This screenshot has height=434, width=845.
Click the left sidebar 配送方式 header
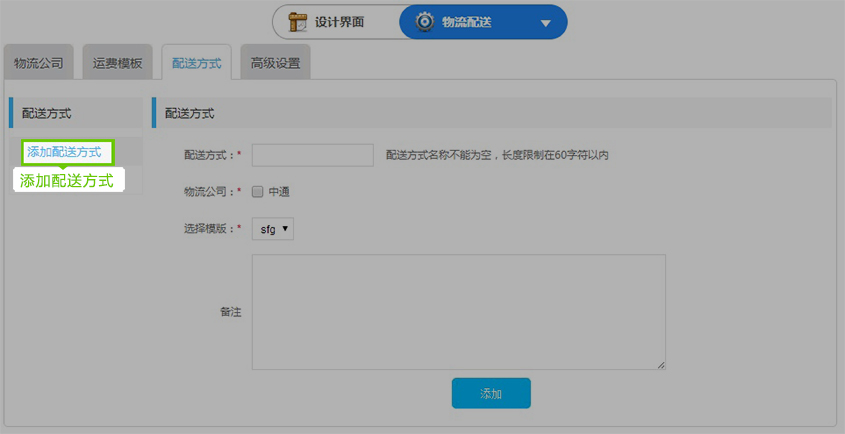click(x=47, y=114)
